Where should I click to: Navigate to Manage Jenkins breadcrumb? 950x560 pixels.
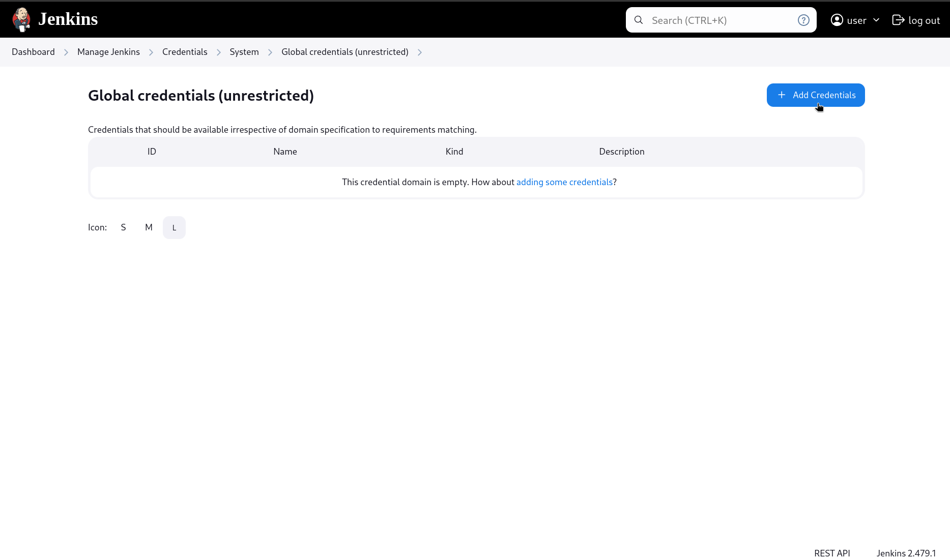(x=108, y=52)
